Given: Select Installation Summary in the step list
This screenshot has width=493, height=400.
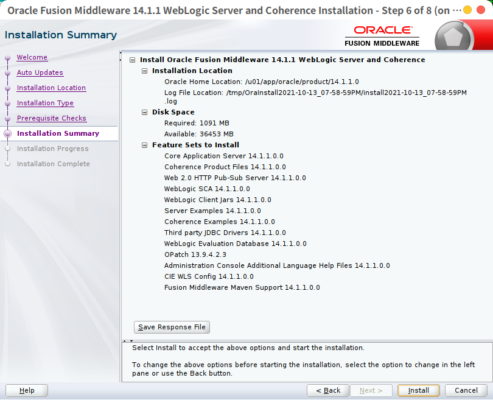Looking at the screenshot, I should click(x=58, y=133).
